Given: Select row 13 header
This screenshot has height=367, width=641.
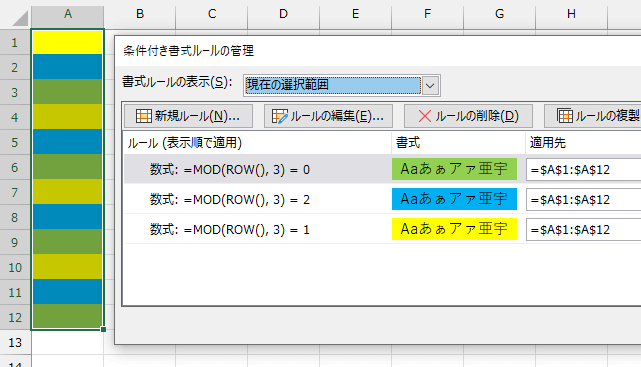Looking at the screenshot, I should pyautogui.click(x=15, y=342).
